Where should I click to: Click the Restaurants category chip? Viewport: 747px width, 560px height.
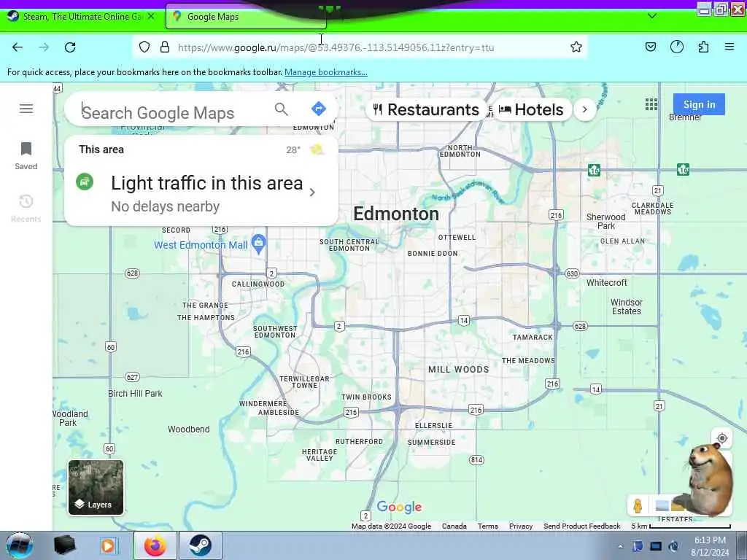point(426,109)
